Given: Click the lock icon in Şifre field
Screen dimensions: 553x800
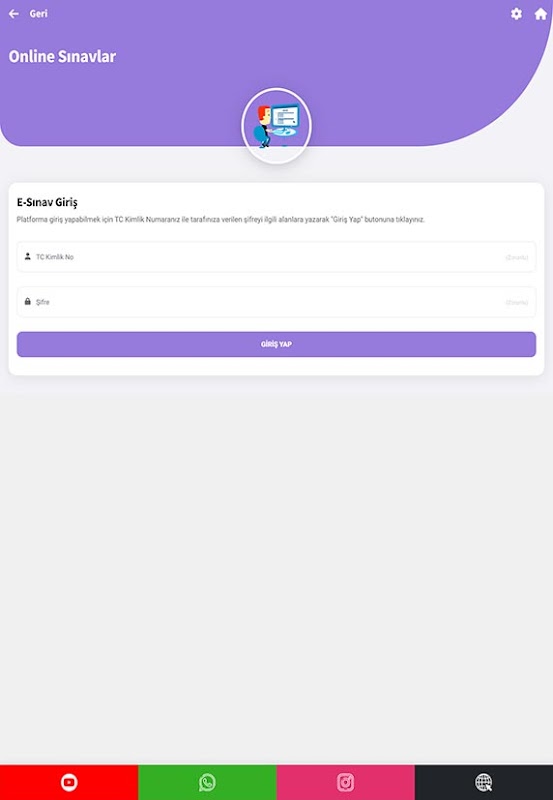Looking at the screenshot, I should [x=28, y=302].
